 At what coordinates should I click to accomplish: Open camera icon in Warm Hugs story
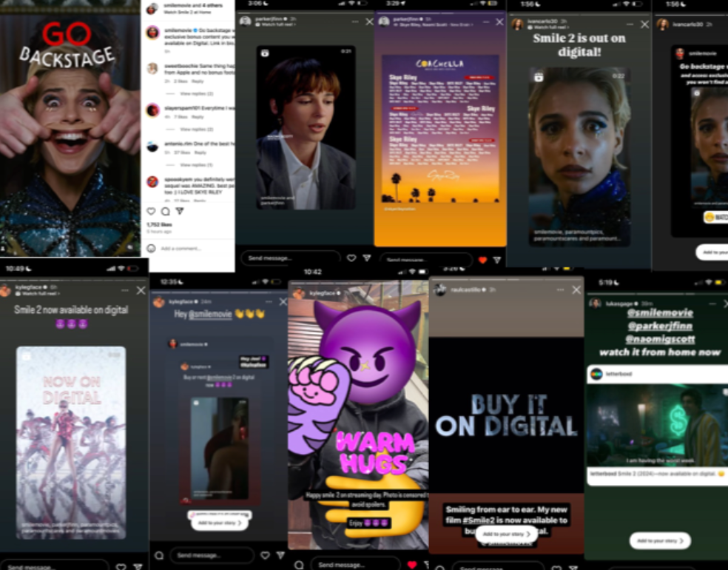299,565
